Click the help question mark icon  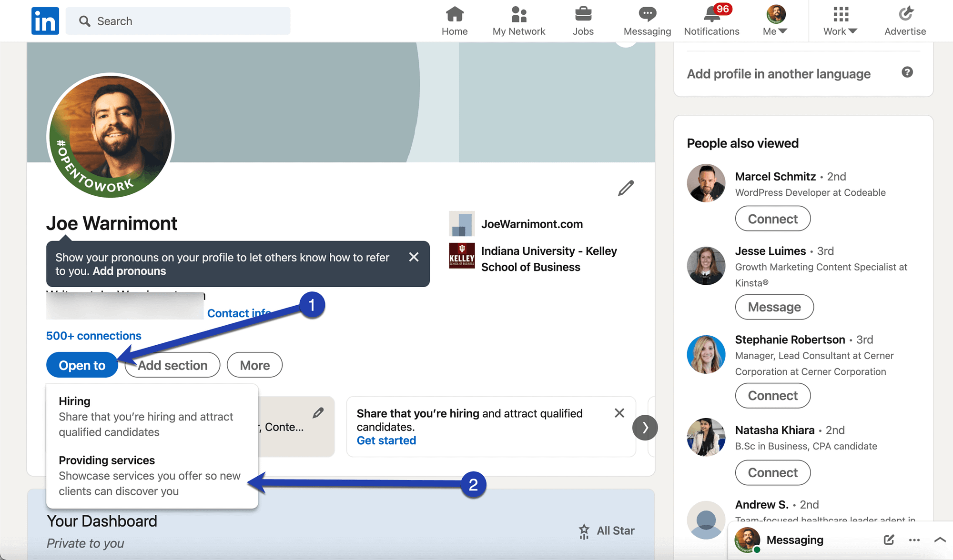tap(907, 72)
